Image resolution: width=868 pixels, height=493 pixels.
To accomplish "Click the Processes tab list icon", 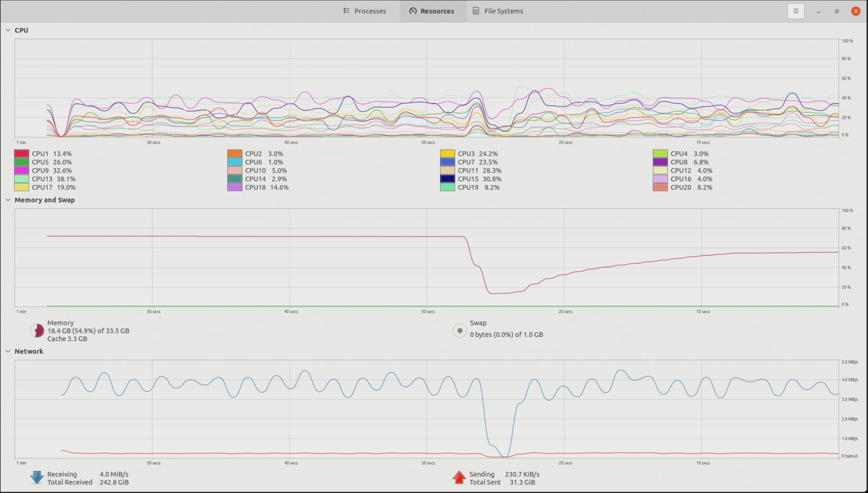I will (346, 11).
